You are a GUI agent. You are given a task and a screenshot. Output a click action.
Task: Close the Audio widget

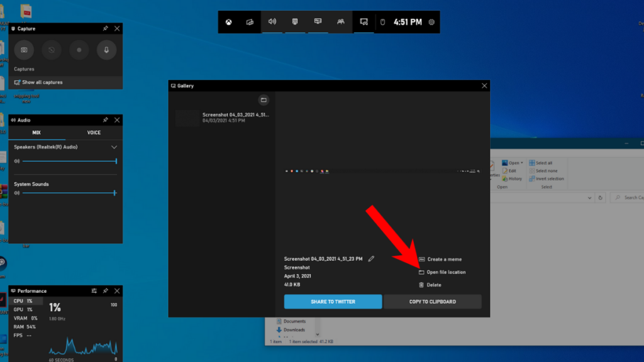117,120
